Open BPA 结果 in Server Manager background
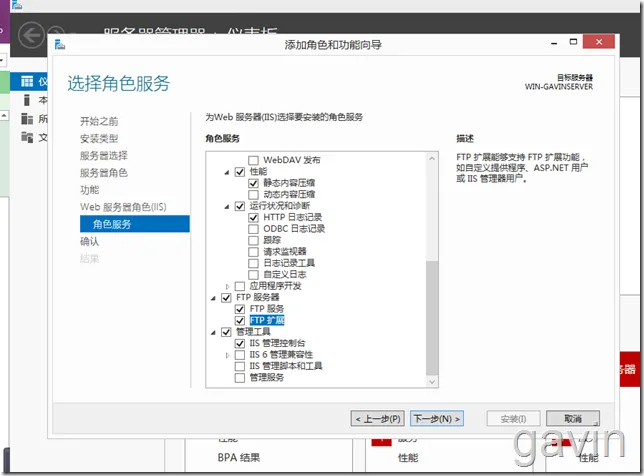 (239, 458)
